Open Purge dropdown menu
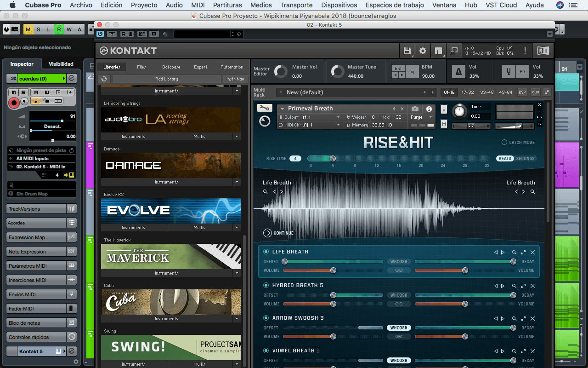Image resolution: width=588 pixels, height=368 pixels. pos(420,117)
